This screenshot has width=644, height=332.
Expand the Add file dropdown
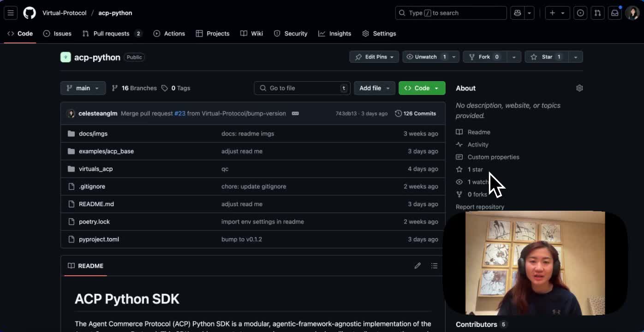pos(375,88)
